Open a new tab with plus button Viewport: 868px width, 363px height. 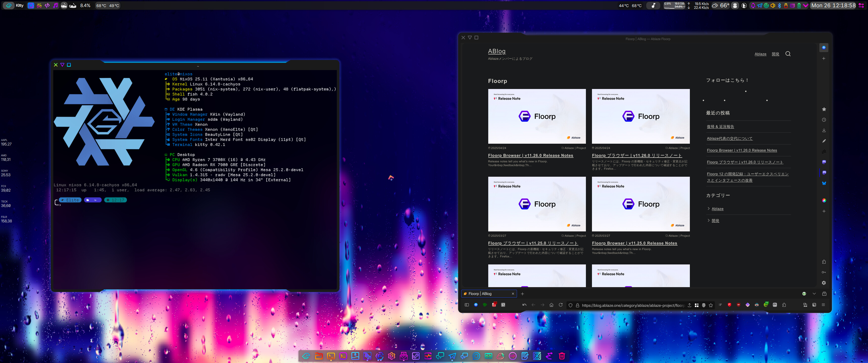pos(523,294)
